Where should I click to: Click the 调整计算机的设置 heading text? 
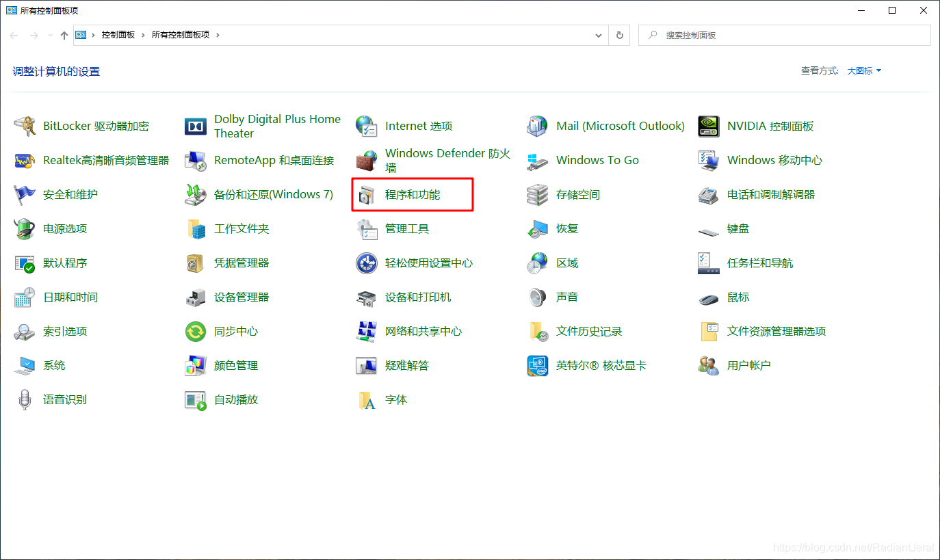click(56, 71)
